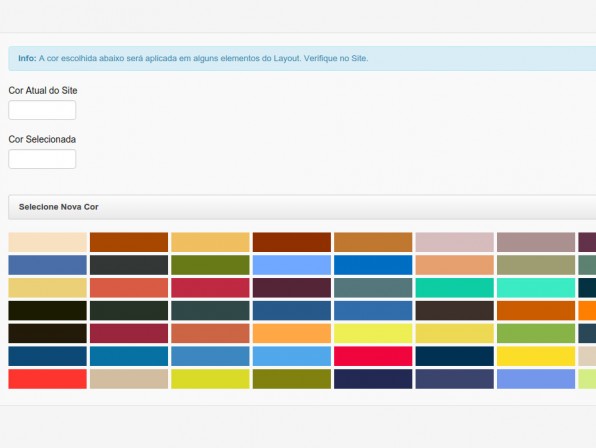Choose the teal green swatch
This screenshot has height=448, width=596.
point(455,288)
